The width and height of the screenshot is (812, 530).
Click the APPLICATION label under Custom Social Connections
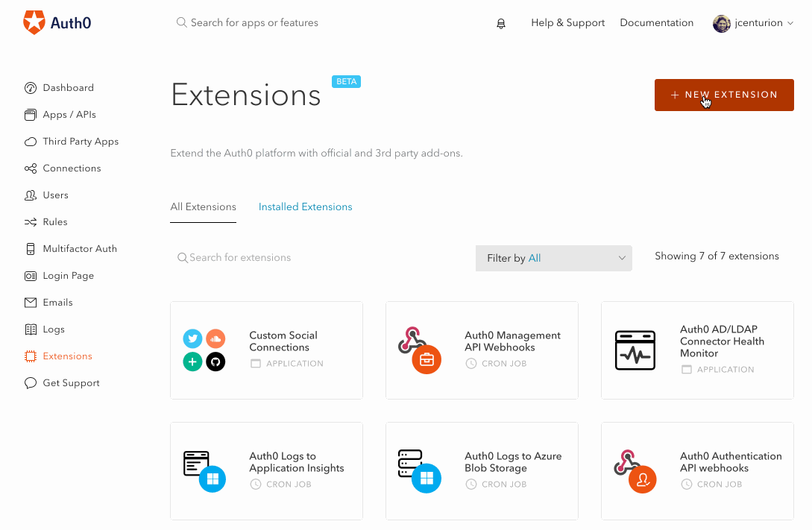click(x=295, y=364)
